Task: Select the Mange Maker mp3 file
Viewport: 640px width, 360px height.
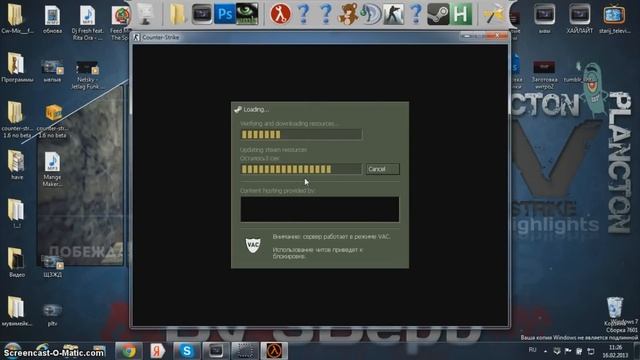Action: pyautogui.click(x=52, y=169)
